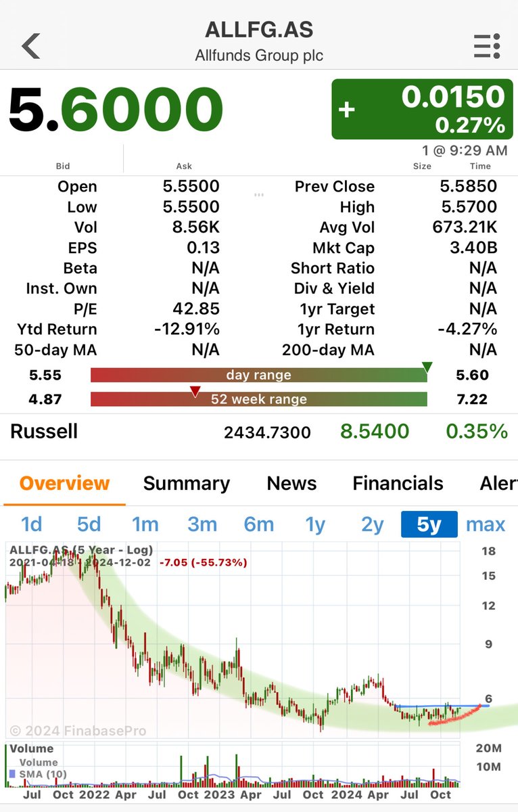Image resolution: width=518 pixels, height=812 pixels.
Task: Open the list menu icon at top right
Action: pyautogui.click(x=486, y=46)
